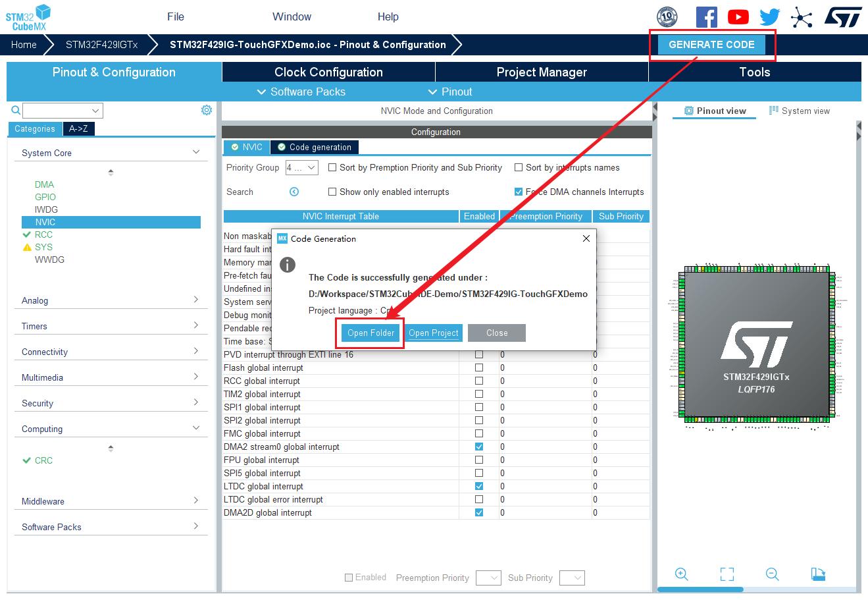
Task: Expand the Timers category
Action: point(110,326)
